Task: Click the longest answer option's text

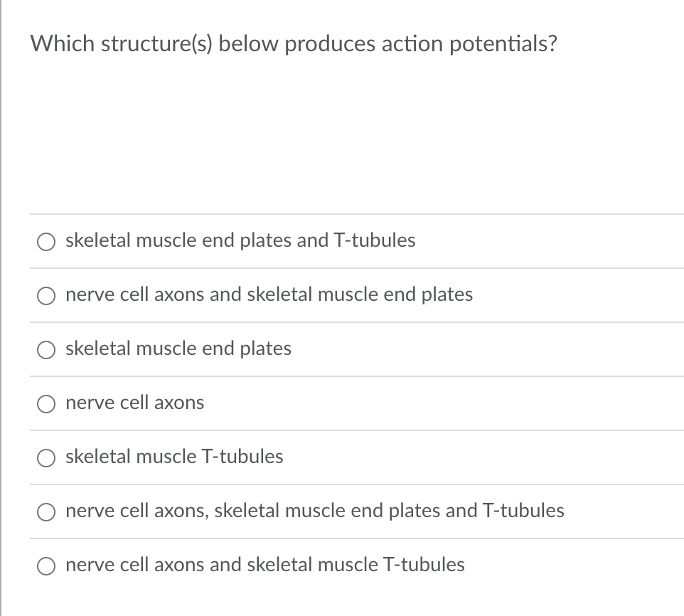Action: pos(314,511)
